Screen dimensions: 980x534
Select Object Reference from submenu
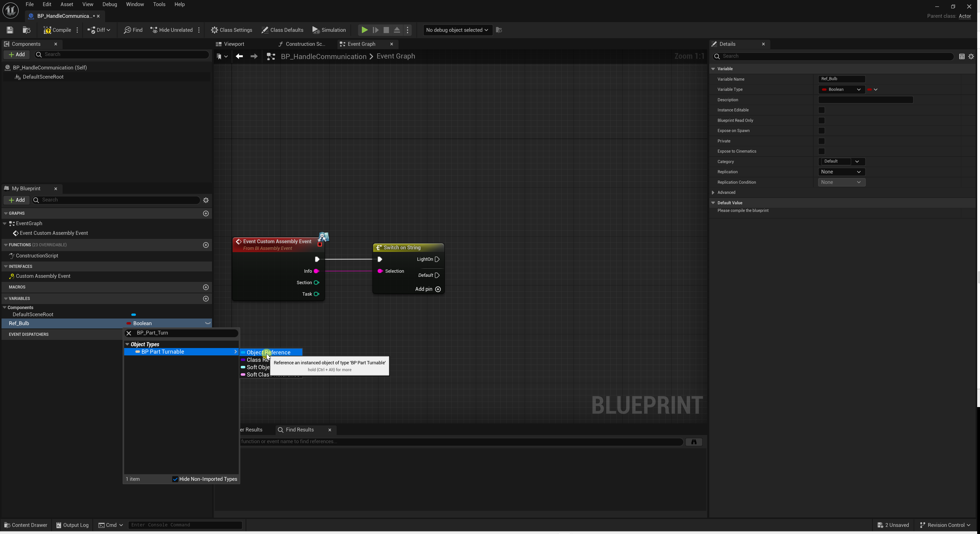tap(268, 352)
